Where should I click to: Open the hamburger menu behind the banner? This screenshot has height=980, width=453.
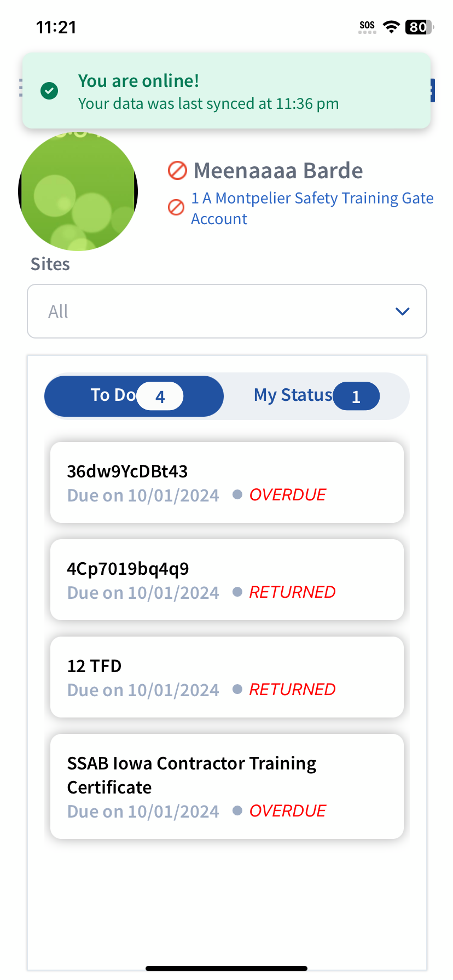(x=21, y=87)
